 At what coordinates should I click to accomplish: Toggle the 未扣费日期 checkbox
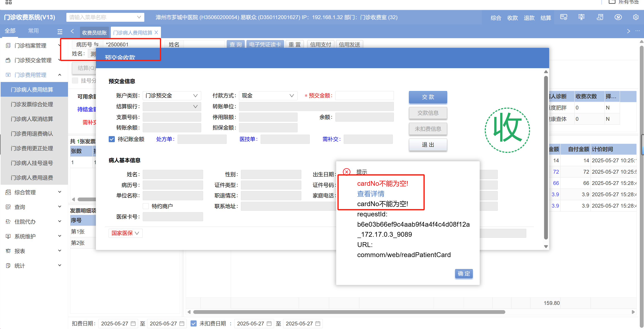pos(193,324)
